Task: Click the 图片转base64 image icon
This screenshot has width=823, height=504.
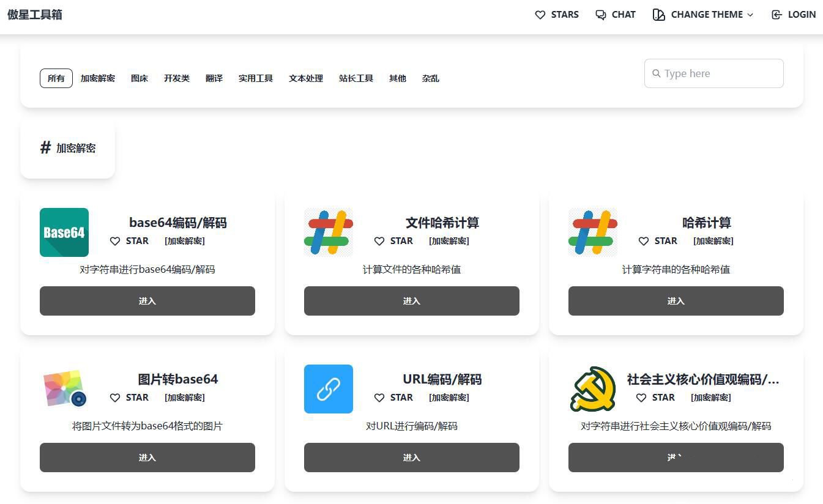Action: click(64, 388)
